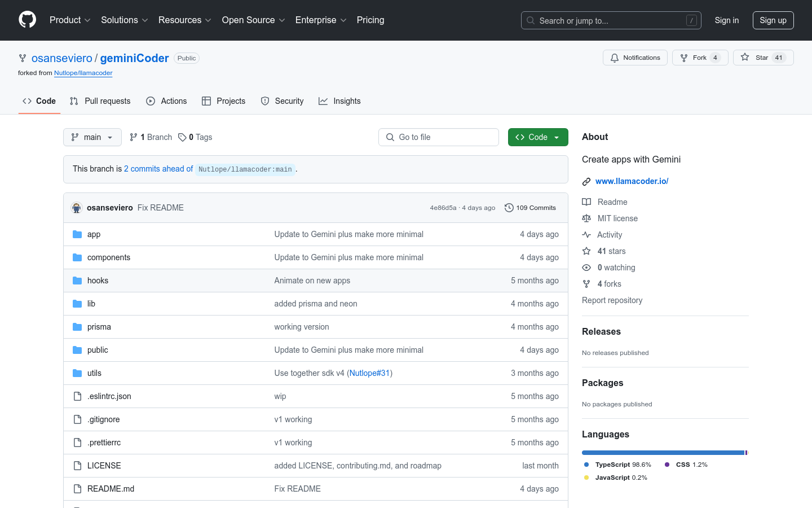812x508 pixels.
Task: Expand the Resources menu
Action: 185,20
